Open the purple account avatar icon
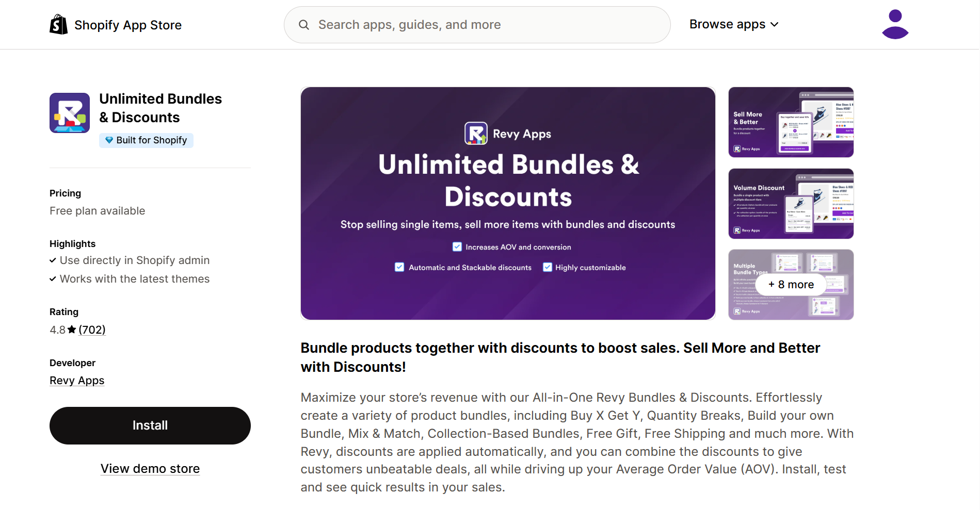980x510 pixels. [895, 23]
